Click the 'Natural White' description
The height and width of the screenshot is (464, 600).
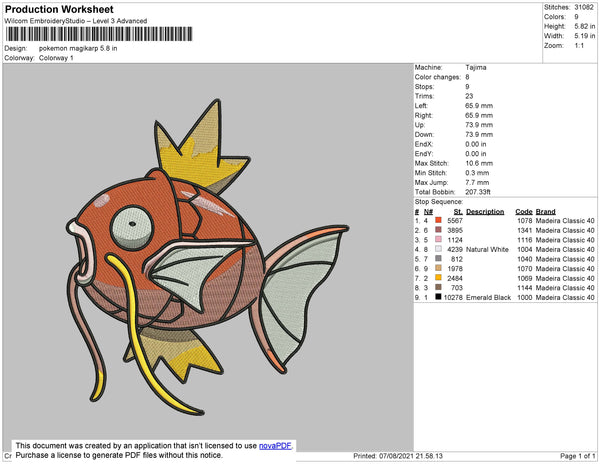click(487, 249)
